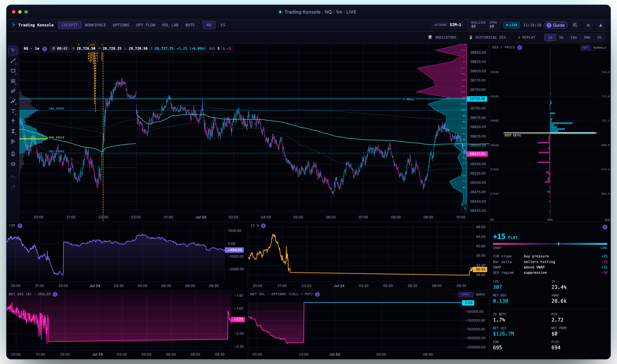Select CUMUL. mode for net volume
Image resolution: width=617 pixels, height=364 pixels.
pos(465,294)
